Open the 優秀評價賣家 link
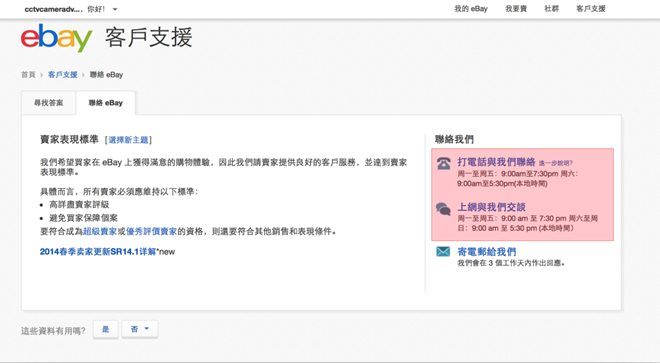 tap(152, 231)
